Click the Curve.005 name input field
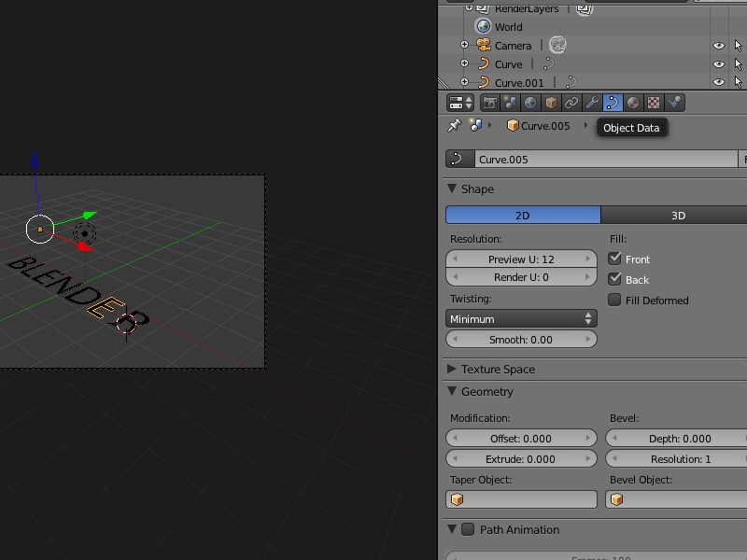The image size is (747, 560). pos(606,159)
